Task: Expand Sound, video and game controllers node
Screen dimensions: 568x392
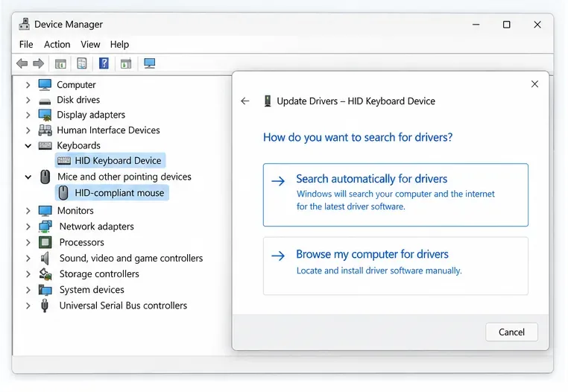Action: [x=28, y=259]
